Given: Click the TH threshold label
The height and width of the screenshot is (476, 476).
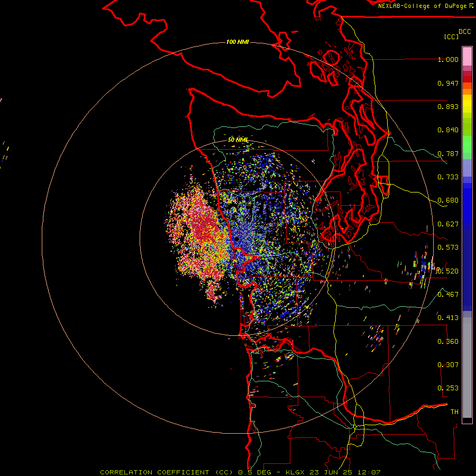Looking at the screenshot, I should [x=454, y=412].
